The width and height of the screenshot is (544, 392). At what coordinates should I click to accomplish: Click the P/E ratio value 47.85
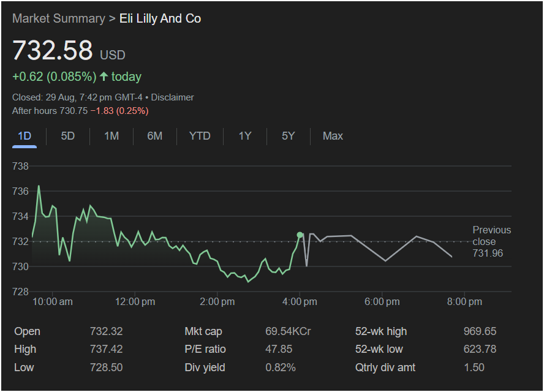pyautogui.click(x=279, y=349)
